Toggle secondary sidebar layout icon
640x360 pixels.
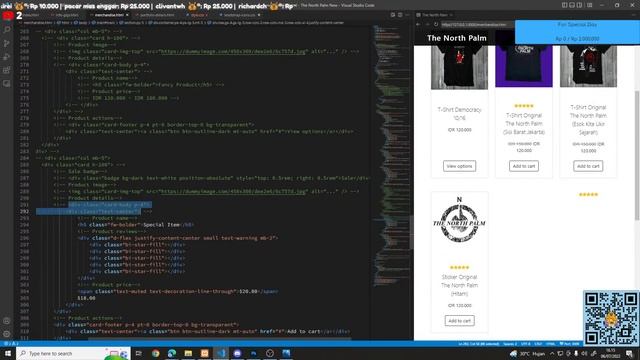(579, 5)
